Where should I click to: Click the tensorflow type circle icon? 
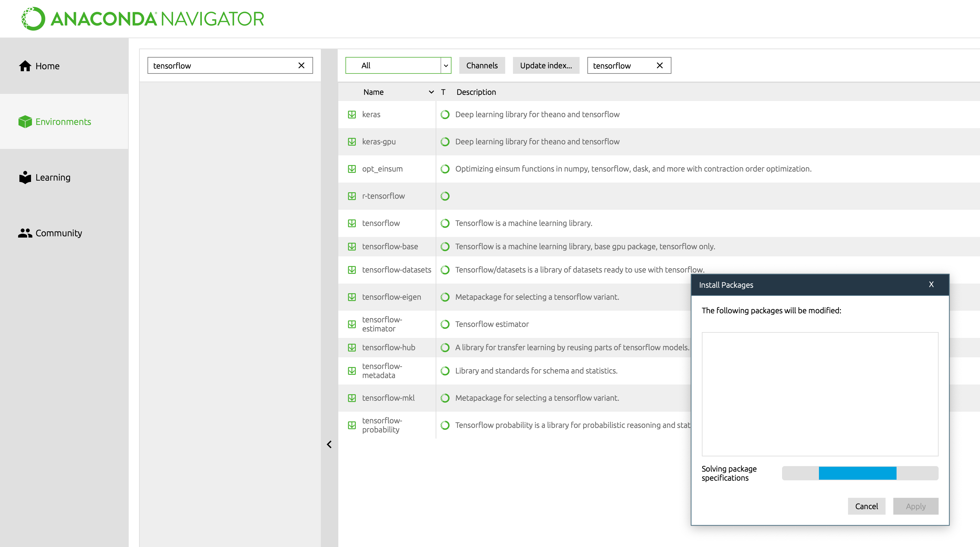point(445,223)
